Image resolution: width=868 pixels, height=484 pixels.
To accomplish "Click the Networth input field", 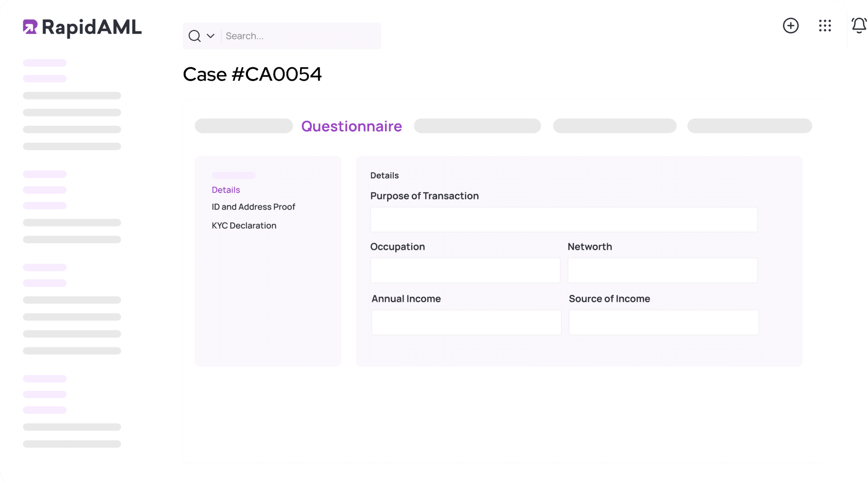I will coord(662,270).
